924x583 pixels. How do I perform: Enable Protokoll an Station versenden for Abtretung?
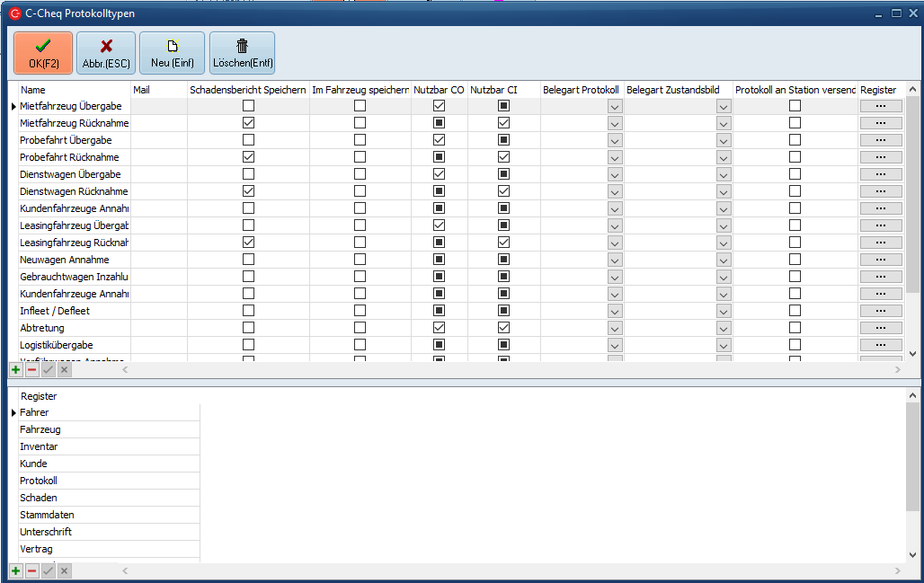(x=795, y=328)
